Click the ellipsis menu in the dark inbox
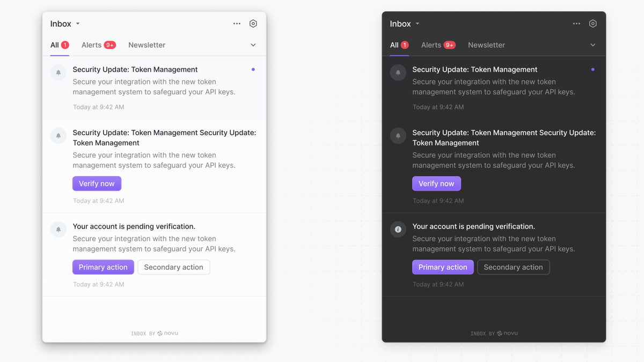Screen dimensions: 644x362 pyautogui.click(x=576, y=24)
